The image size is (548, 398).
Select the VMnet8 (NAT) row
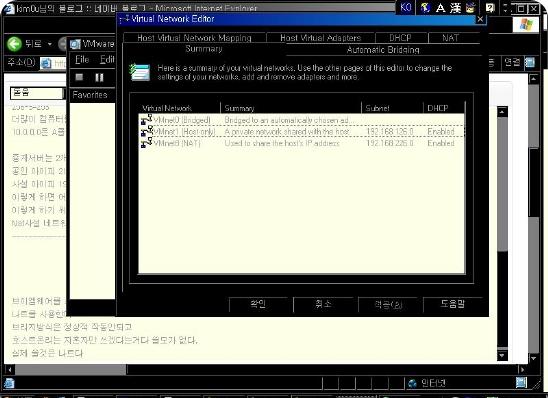point(301,143)
